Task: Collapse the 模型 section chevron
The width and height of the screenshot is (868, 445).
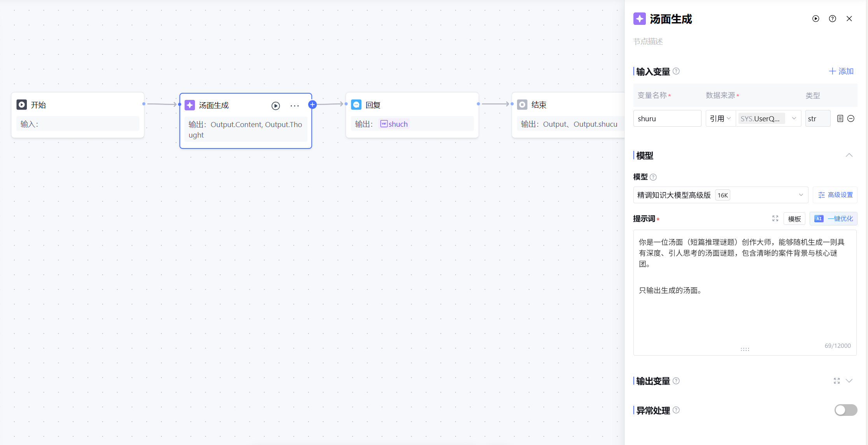Action: tap(849, 155)
